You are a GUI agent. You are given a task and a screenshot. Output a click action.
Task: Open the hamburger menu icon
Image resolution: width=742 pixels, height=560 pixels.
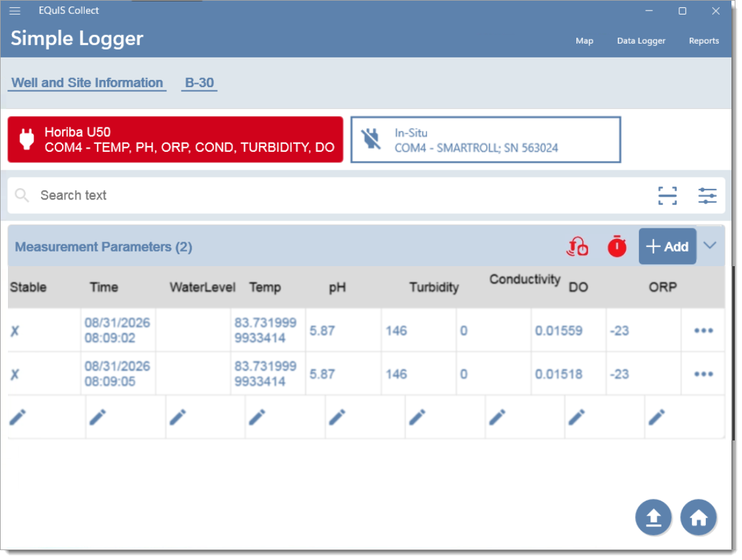click(15, 11)
